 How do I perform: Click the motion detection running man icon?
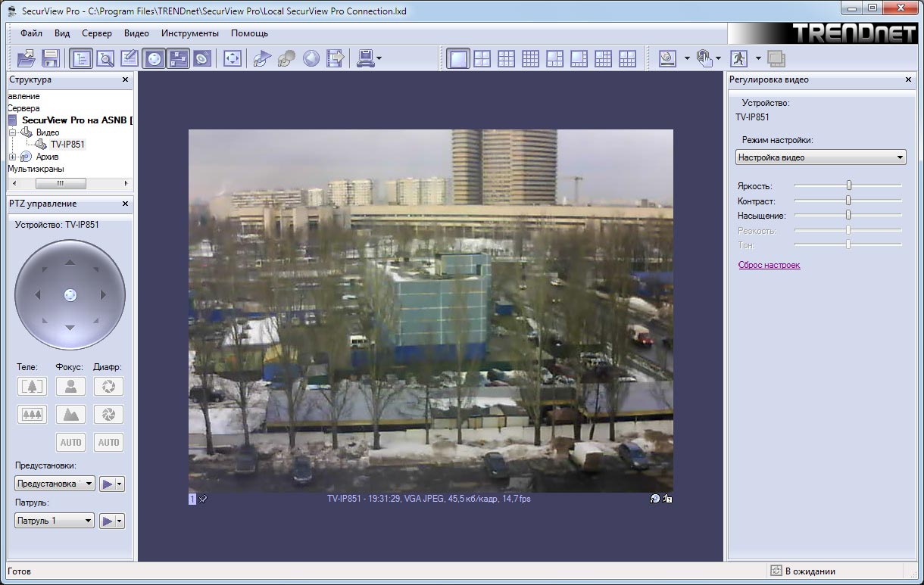(x=738, y=58)
